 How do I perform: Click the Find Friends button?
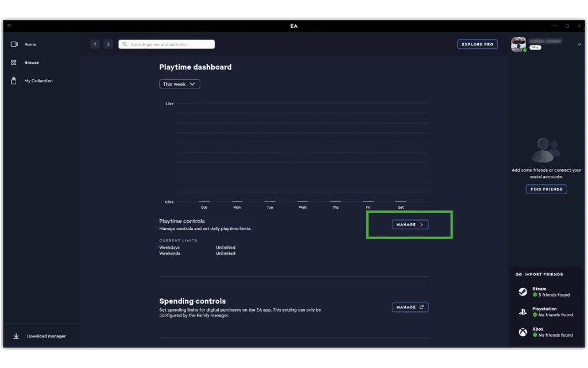point(547,189)
